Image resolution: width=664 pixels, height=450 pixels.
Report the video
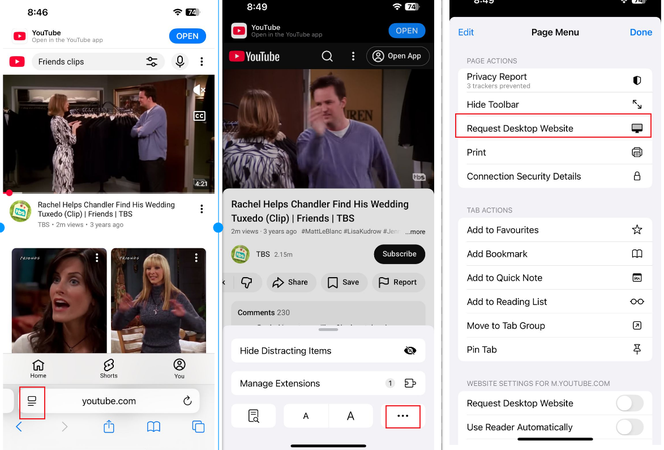398,282
